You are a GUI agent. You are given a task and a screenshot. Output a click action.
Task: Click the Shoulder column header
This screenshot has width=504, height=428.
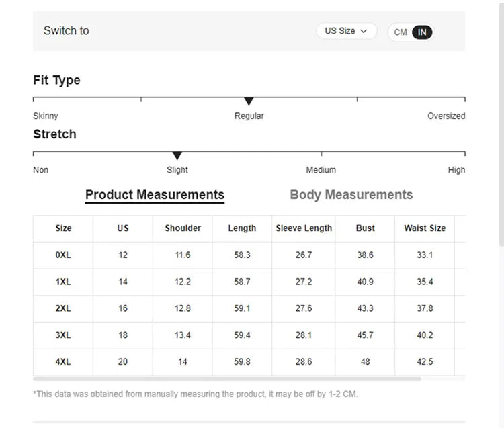pos(183,228)
